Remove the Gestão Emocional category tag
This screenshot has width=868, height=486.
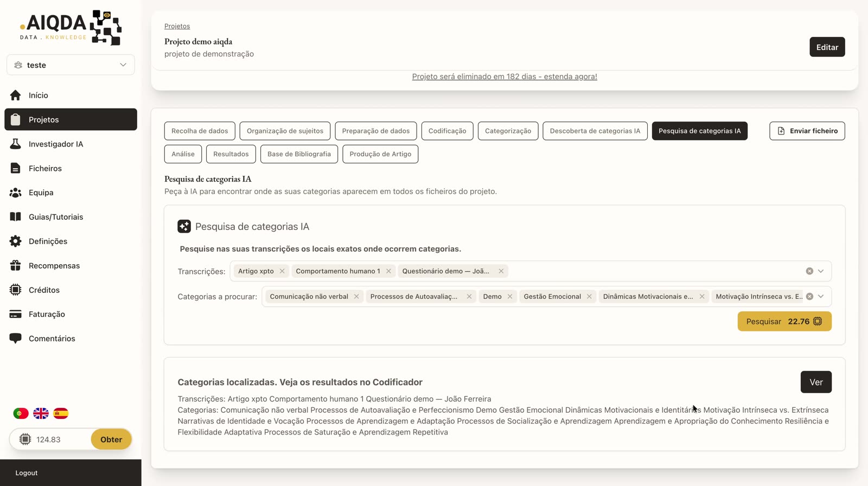(x=589, y=297)
